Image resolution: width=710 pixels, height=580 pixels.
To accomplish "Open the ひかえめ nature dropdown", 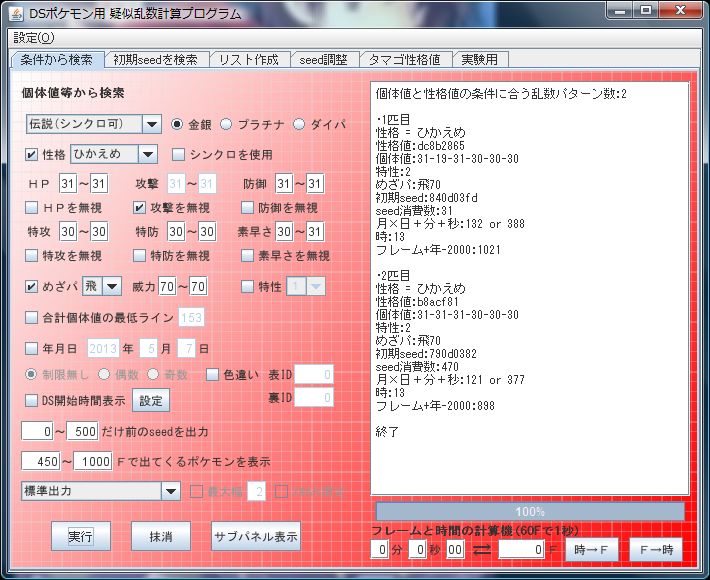I will coord(114,154).
